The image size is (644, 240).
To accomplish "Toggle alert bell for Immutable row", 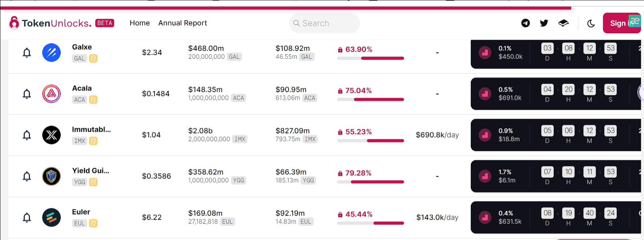I will coord(27,135).
